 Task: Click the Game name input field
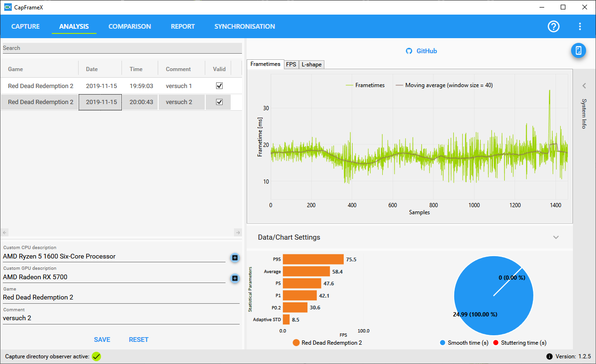point(121,298)
